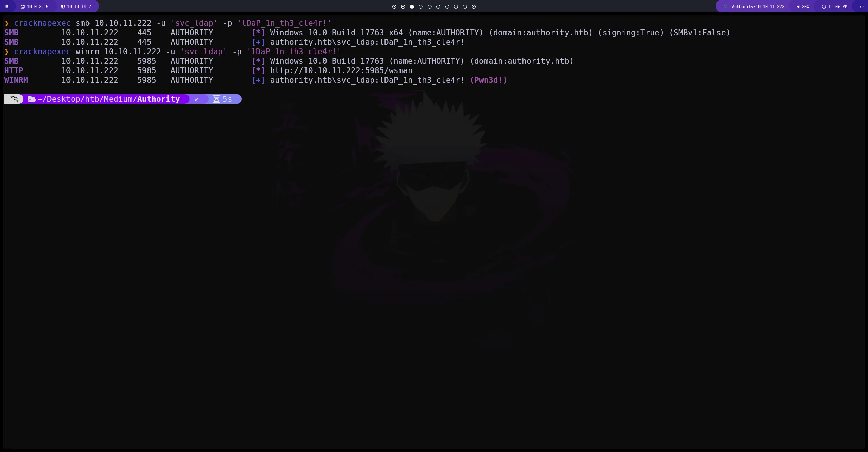This screenshot has width=868, height=452.
Task: Click the target cube icon beside Authority-10.10.11.222
Action: (x=726, y=7)
